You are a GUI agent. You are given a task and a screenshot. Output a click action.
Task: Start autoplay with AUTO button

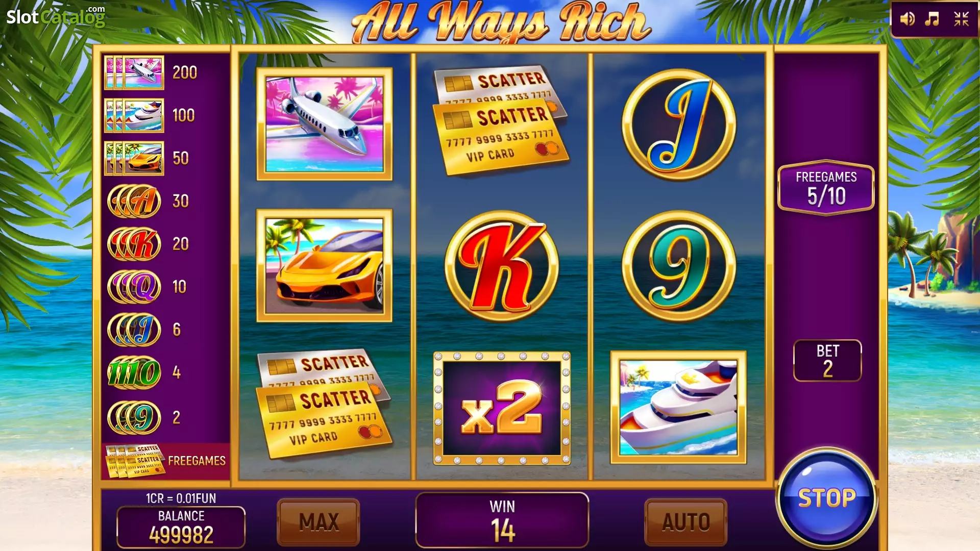(x=686, y=522)
